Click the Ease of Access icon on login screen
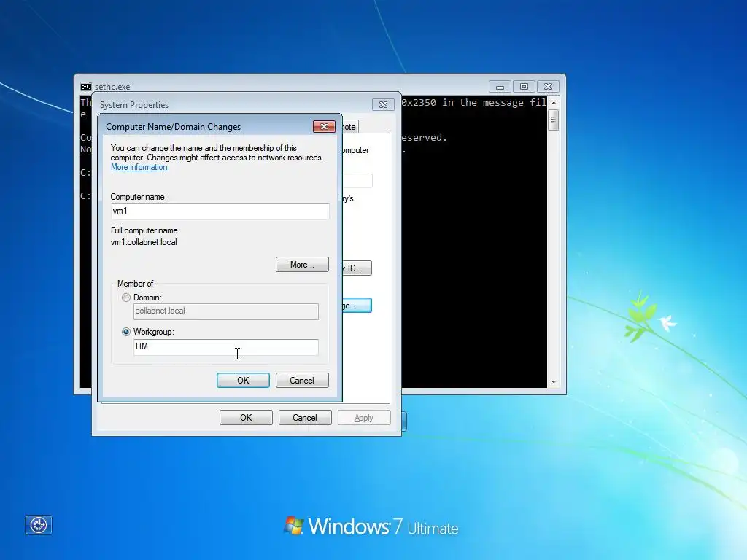 click(x=39, y=525)
